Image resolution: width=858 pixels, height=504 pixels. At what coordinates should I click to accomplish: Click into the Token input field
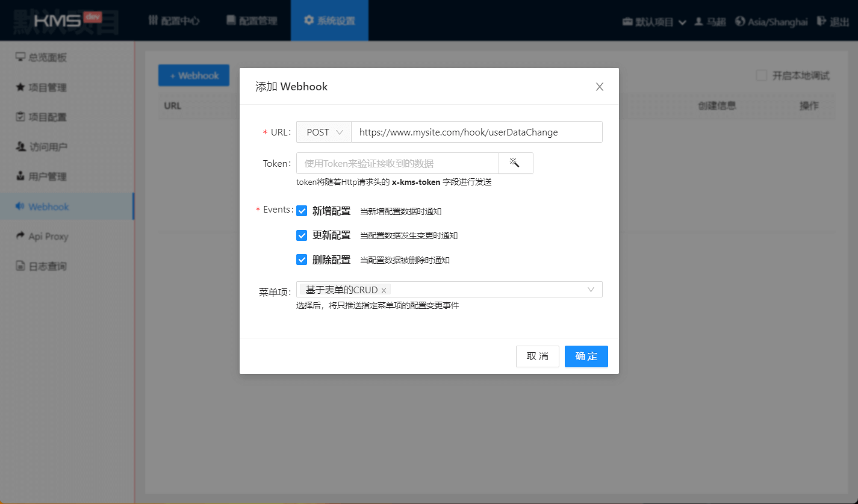397,163
